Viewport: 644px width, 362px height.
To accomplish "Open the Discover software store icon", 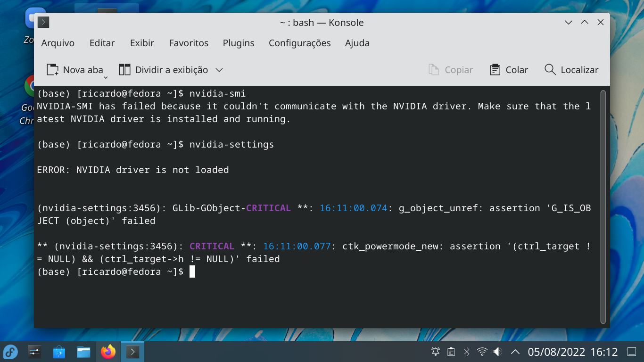I will point(59,352).
